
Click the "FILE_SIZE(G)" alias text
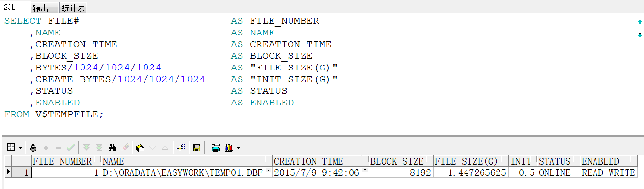point(293,68)
